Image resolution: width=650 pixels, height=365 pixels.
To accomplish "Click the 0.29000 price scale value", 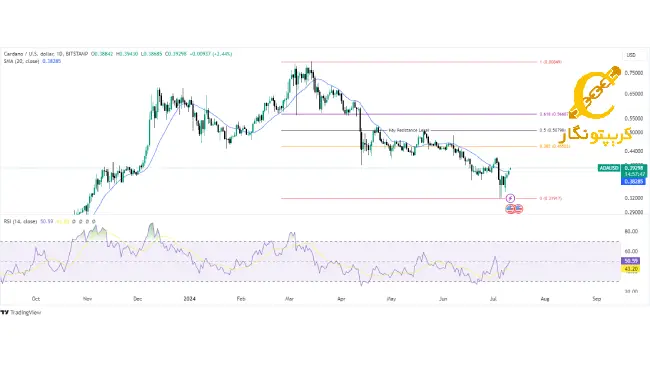I will pos(633,212).
